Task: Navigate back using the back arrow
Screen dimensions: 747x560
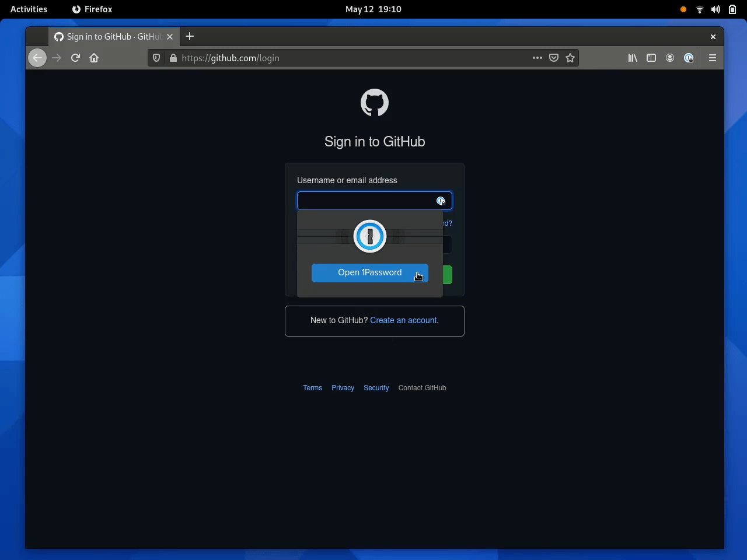Action: [x=37, y=58]
